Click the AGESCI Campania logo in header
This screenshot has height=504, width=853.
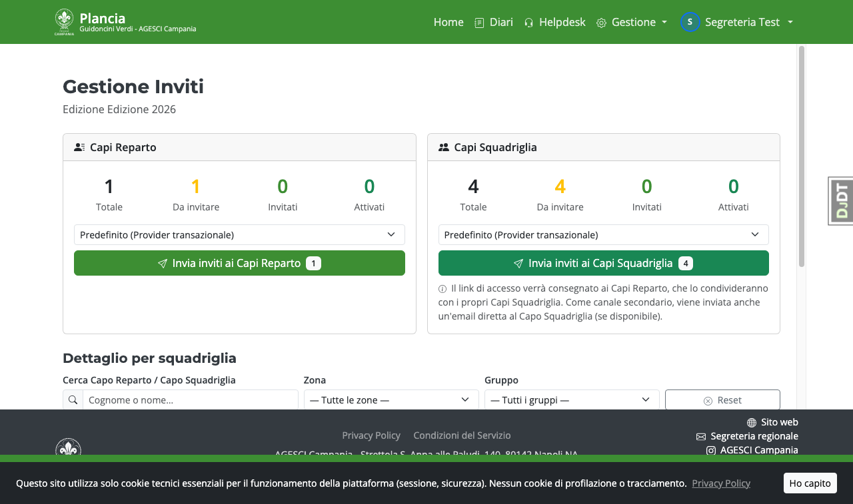(65, 22)
